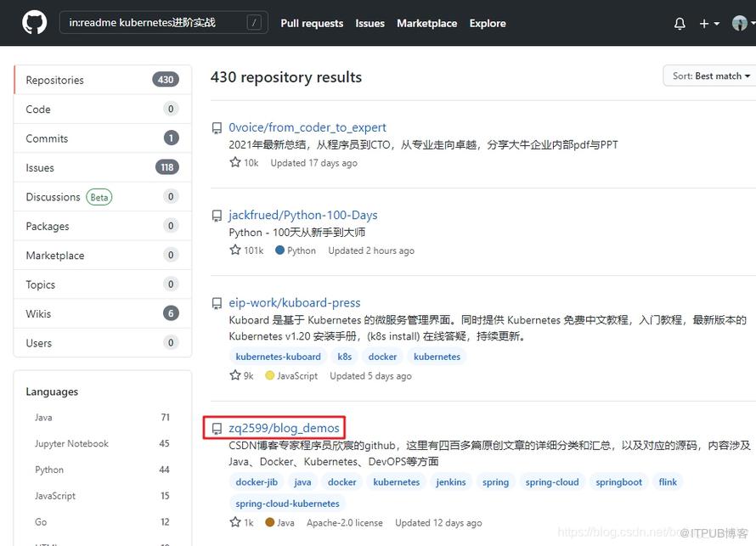Click repo icon beside eip-work/kuboard-press
The width and height of the screenshot is (756, 546).
(217, 304)
